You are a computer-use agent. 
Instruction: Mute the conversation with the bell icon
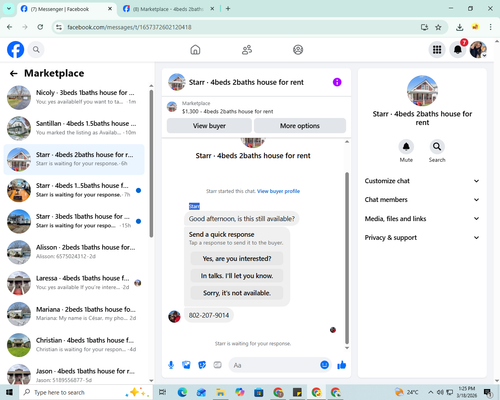pos(406,147)
